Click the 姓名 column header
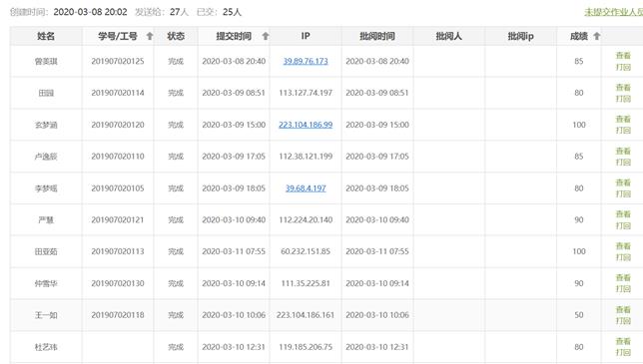This screenshot has width=643, height=364. pyautogui.click(x=46, y=36)
